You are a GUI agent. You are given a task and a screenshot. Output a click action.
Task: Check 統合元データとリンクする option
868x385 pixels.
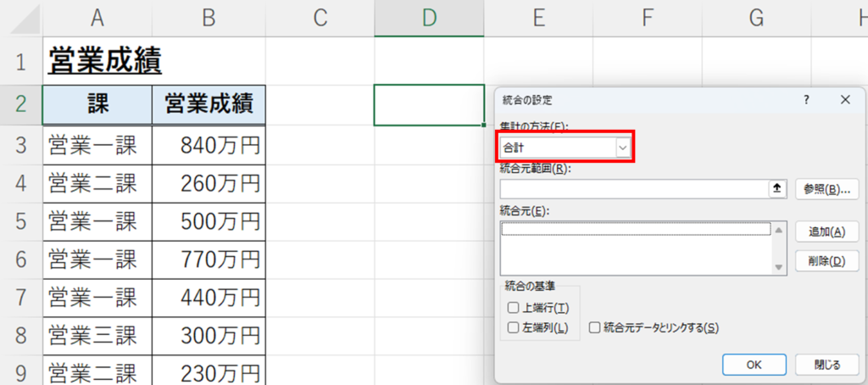(594, 327)
